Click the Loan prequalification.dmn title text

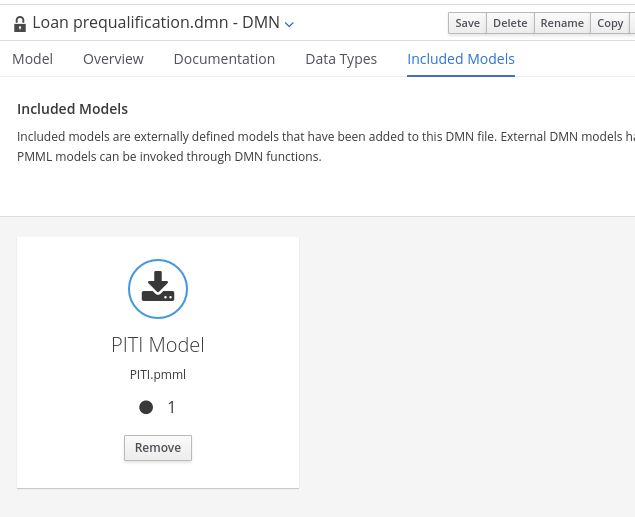(155, 22)
